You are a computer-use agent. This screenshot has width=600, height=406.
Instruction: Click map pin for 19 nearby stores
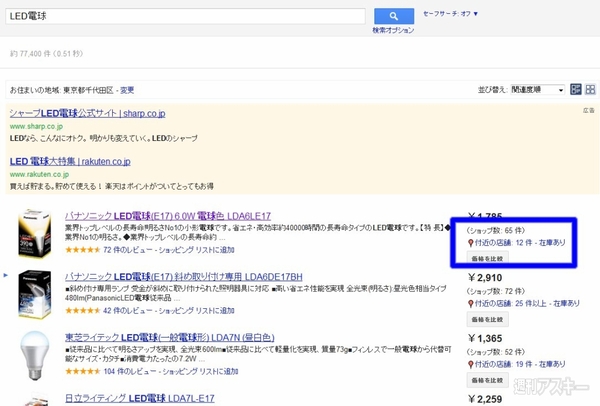coord(471,364)
